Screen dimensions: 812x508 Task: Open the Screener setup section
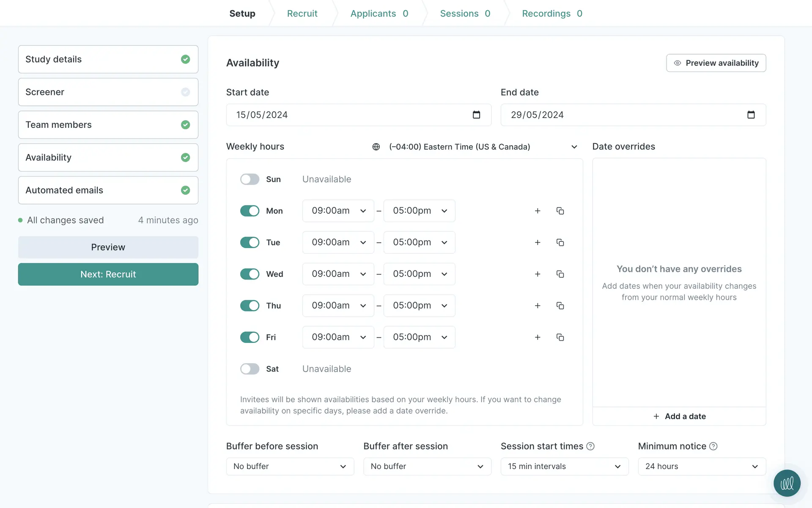pos(108,92)
